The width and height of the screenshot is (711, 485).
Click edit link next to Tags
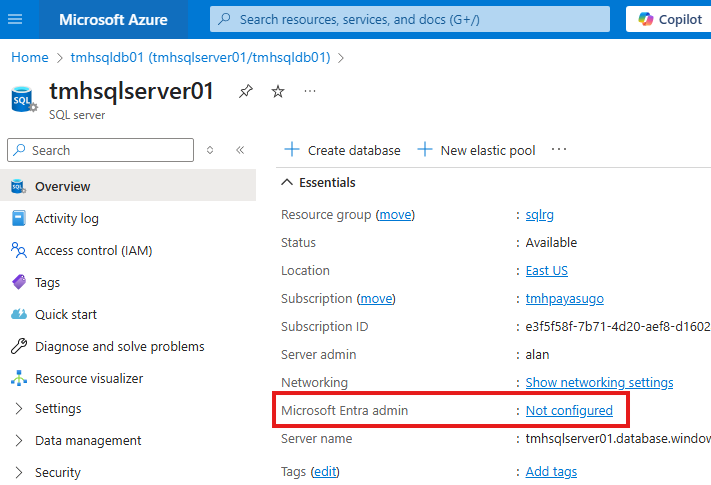tap(325, 472)
